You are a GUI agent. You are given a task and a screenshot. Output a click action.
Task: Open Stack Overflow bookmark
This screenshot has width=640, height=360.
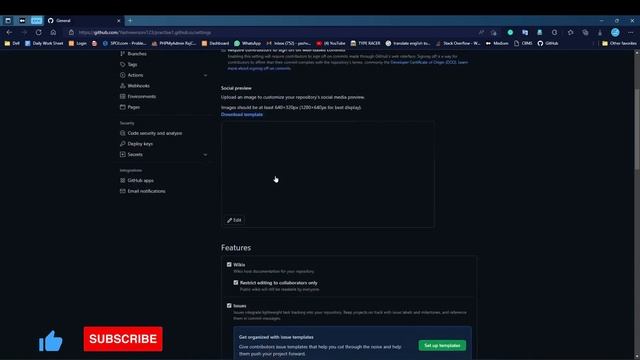click(458, 43)
